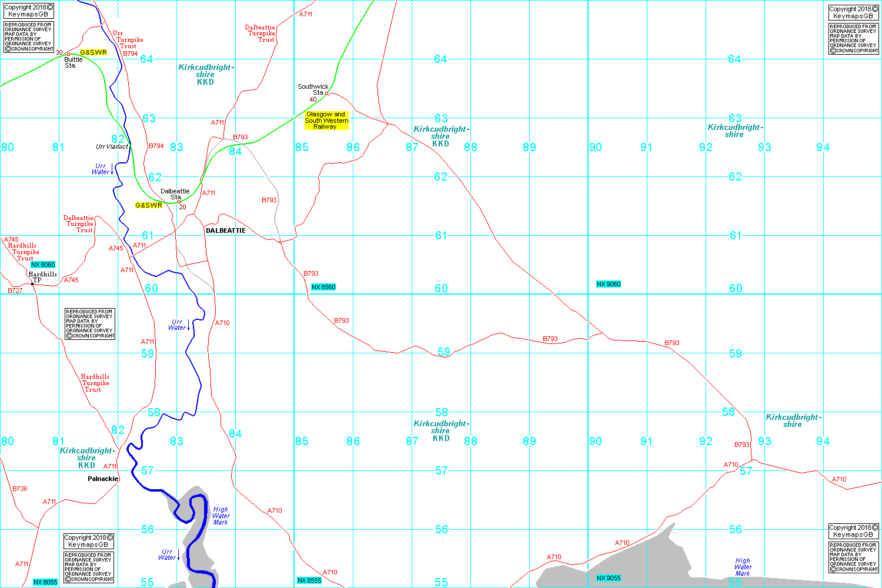Click the NX 8560 grid reference tag

pos(323,287)
